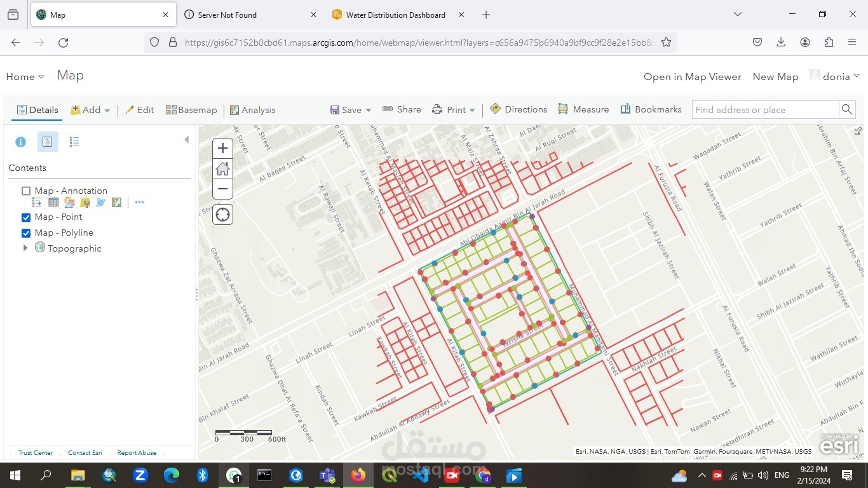Open Visual Studio Code from taskbar
Screen dimensions: 868x488
(421, 475)
